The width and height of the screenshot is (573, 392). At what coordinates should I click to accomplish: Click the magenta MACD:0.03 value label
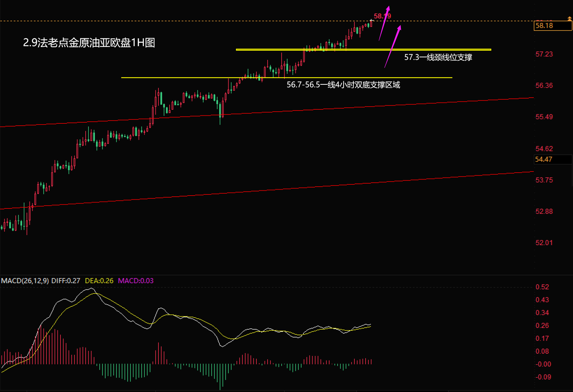pos(136,281)
